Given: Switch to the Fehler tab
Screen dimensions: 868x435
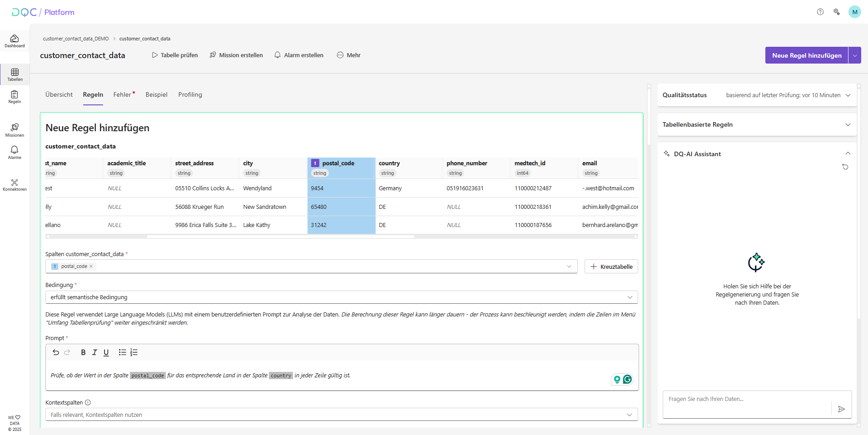Looking at the screenshot, I should [122, 95].
